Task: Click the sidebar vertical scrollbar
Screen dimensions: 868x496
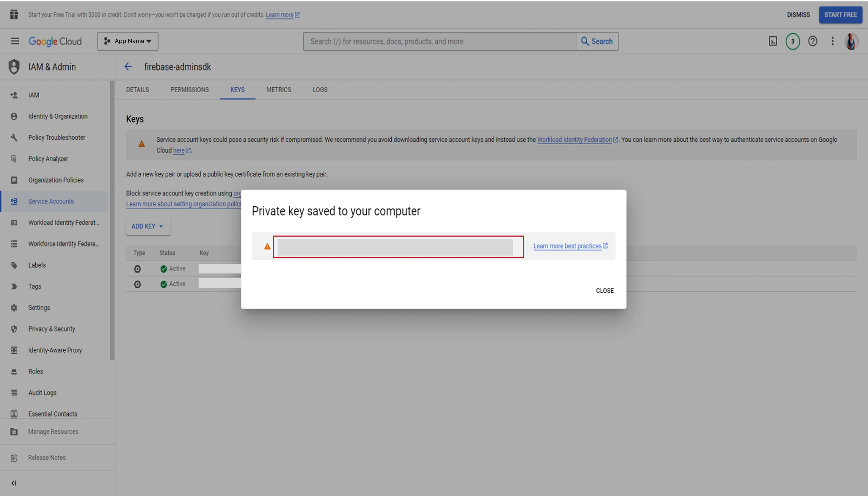Action: (112, 220)
